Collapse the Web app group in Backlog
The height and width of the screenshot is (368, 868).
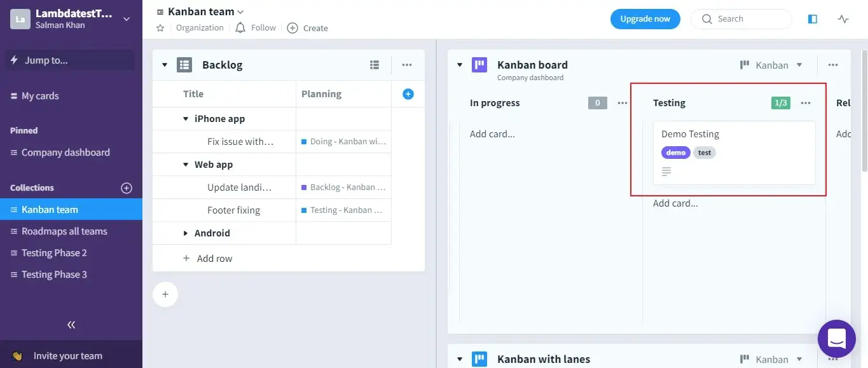pos(184,164)
